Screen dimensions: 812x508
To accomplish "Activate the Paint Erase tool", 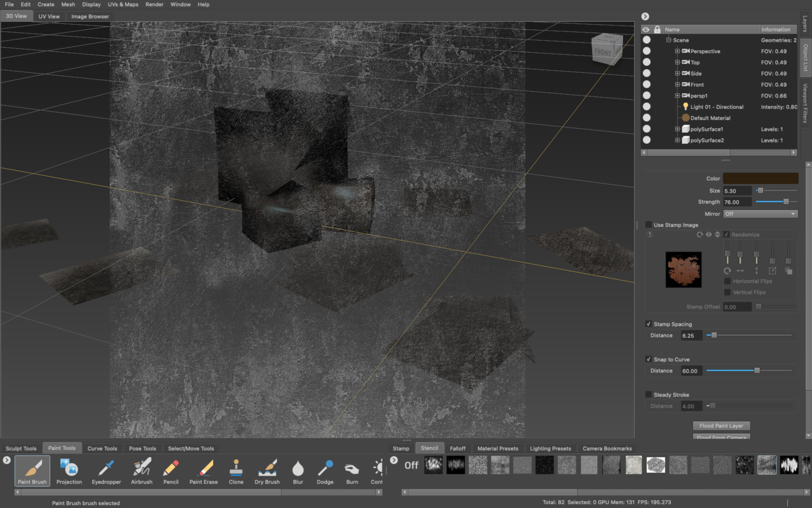I will point(203,471).
